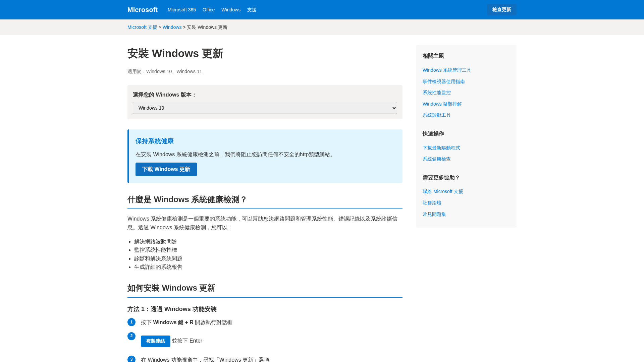Click step 1 text about Windows 鍵 + R

click(186, 322)
